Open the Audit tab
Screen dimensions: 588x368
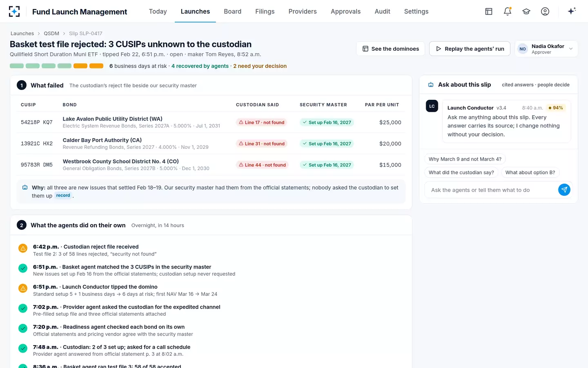(382, 11)
